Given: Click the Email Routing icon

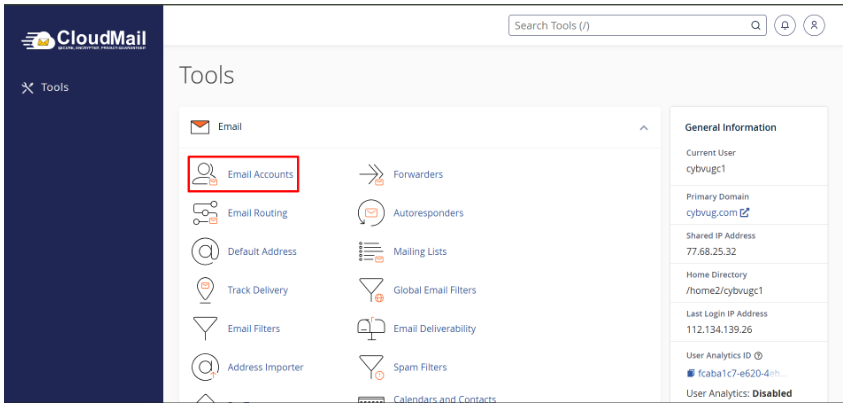Looking at the screenshot, I should (x=205, y=213).
